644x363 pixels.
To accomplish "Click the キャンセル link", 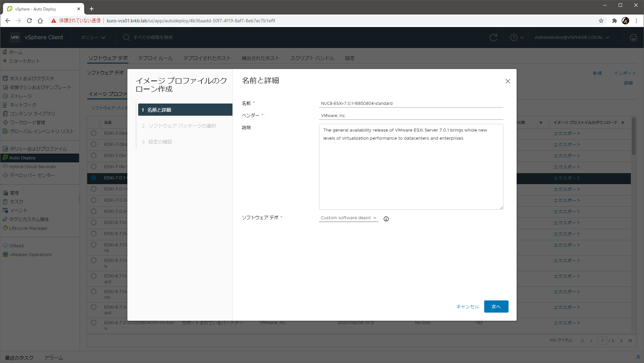I will click(468, 307).
